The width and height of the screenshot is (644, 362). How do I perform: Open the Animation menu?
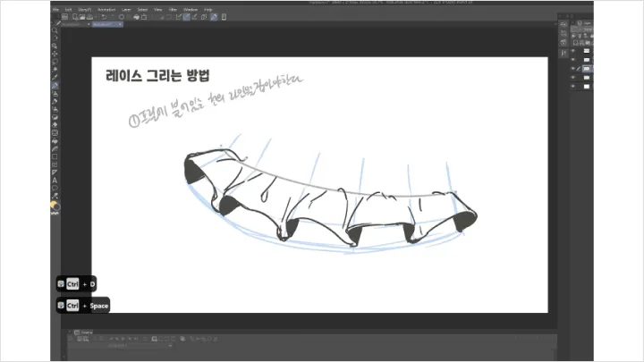click(106, 10)
